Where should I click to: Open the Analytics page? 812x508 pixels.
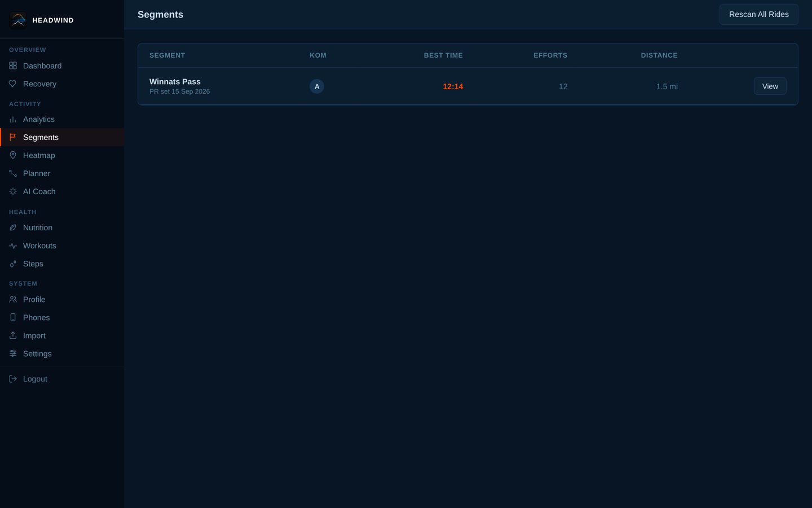tap(62, 120)
